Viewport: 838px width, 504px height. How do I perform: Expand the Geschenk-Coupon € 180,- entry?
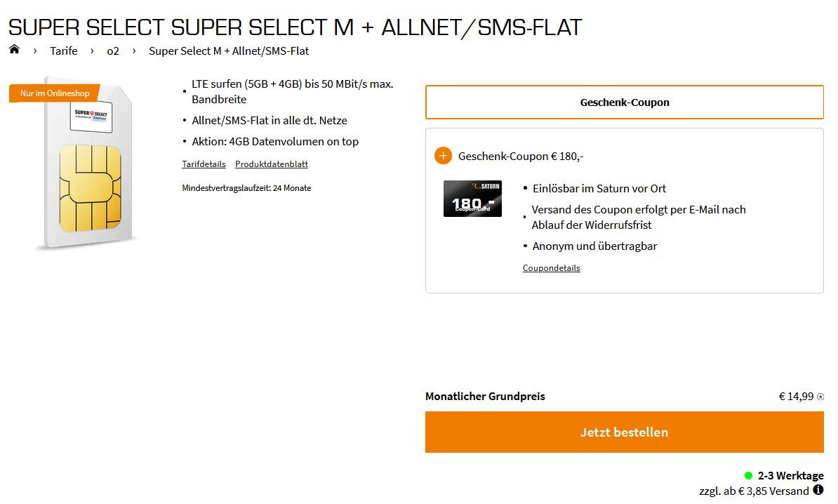coord(521,157)
